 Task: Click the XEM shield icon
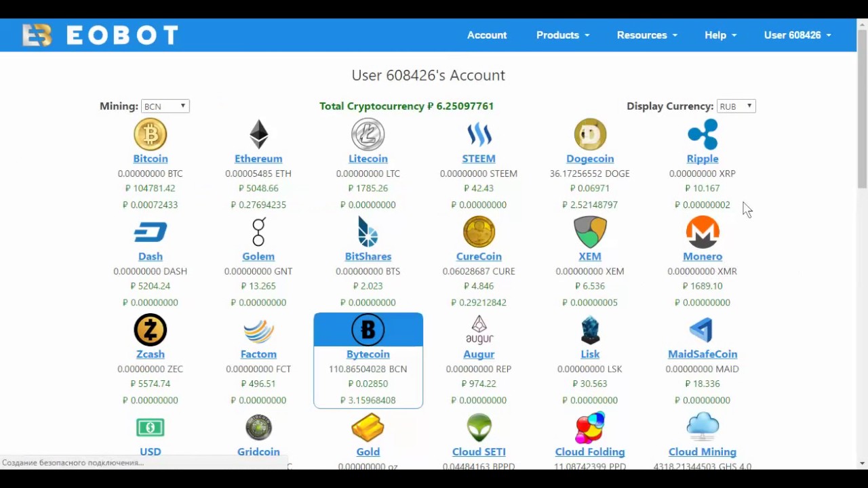590,232
